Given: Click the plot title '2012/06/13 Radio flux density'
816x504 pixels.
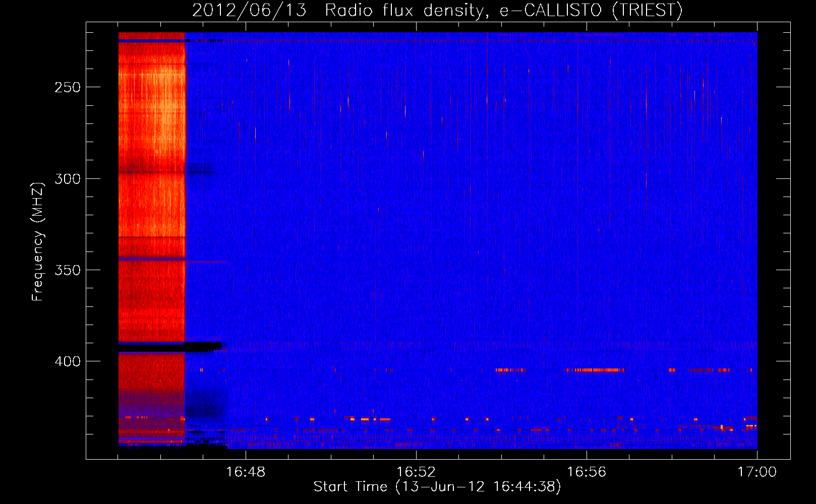Looking at the screenshot, I should [338, 10].
